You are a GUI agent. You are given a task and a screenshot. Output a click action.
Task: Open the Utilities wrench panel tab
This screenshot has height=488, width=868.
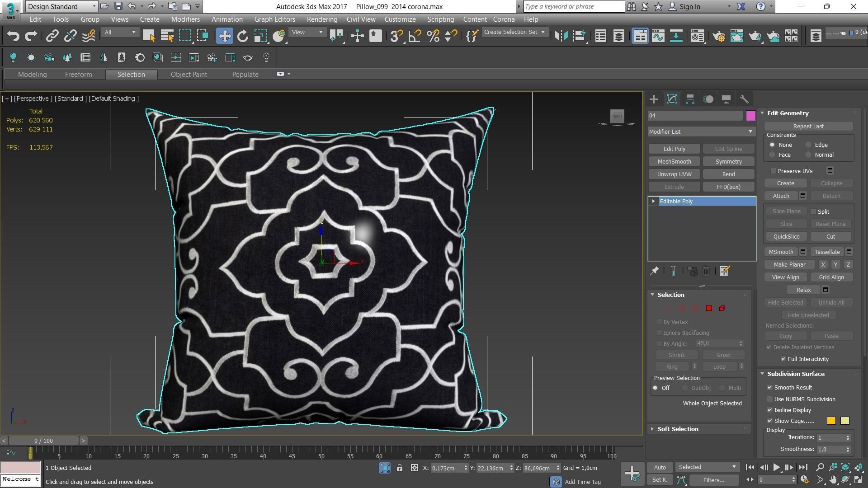click(x=744, y=99)
